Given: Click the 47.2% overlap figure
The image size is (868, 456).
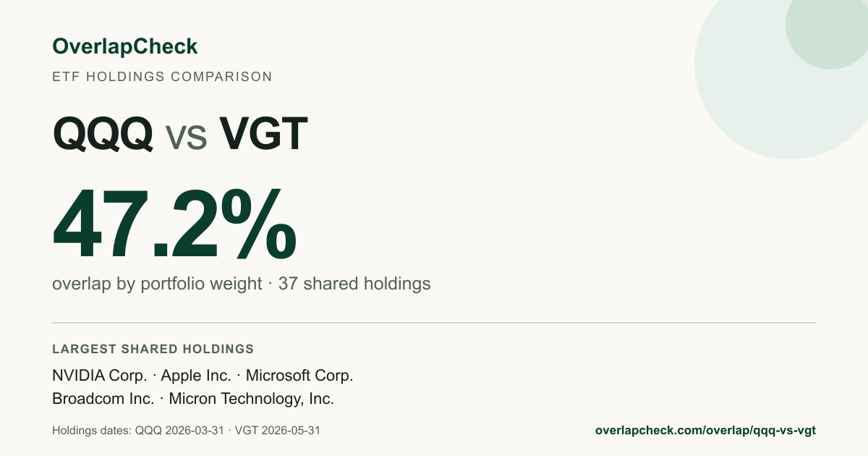Looking at the screenshot, I should click(174, 224).
